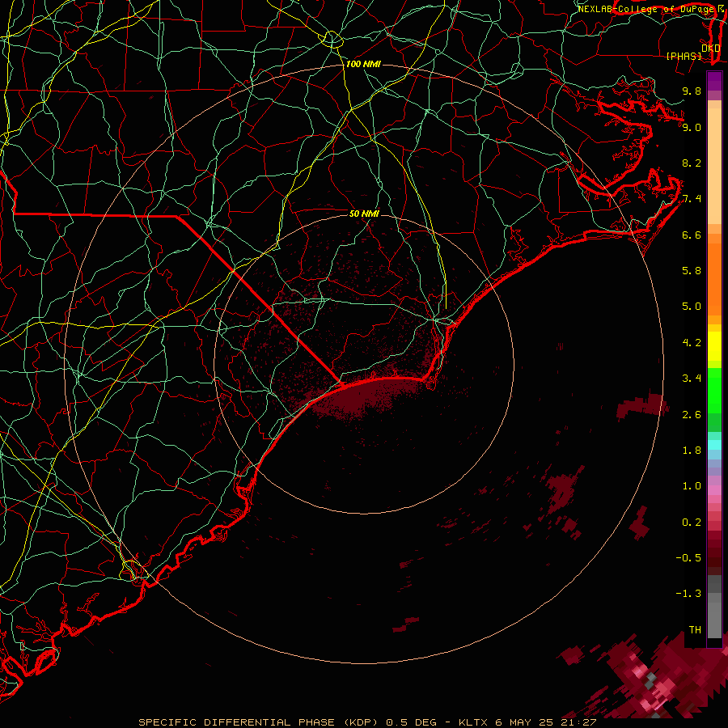Click the 7.4 value on the color scale
Viewport: 728px width, 728px height.
coord(692,199)
